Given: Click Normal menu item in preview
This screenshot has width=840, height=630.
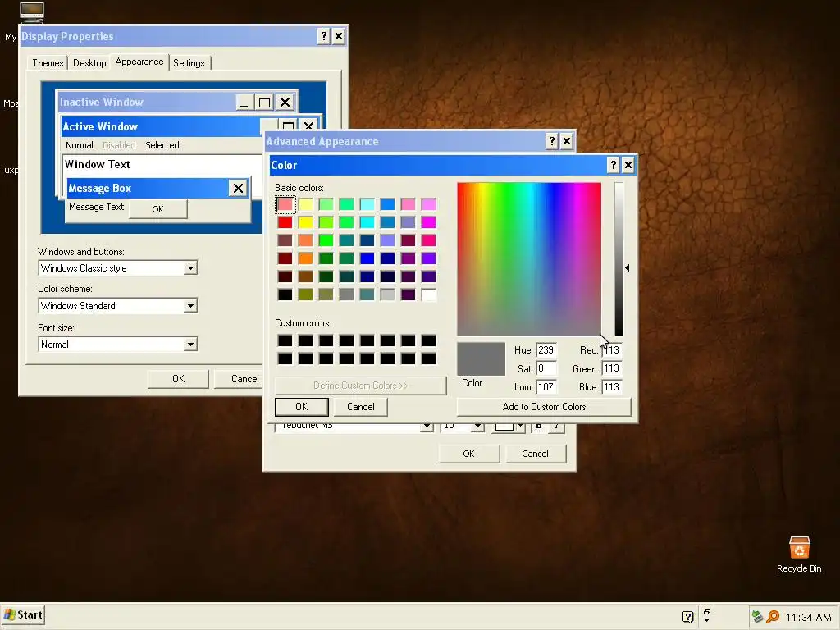Looking at the screenshot, I should [80, 145].
